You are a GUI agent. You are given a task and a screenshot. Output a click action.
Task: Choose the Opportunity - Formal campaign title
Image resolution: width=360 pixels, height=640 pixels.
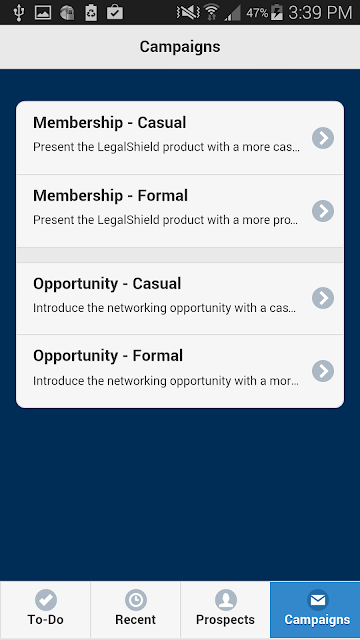[108, 356]
